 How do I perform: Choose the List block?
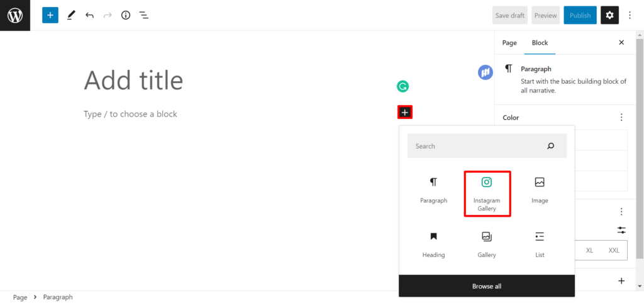tap(540, 244)
